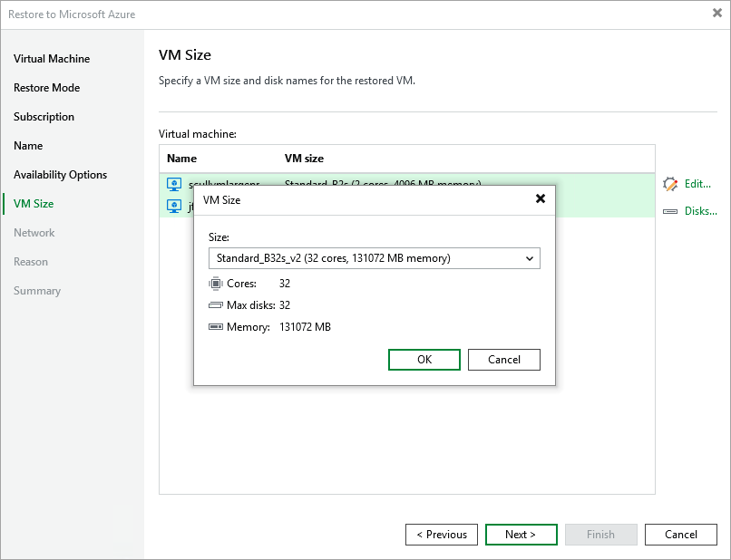The height and width of the screenshot is (560, 731).
Task: Click the disabled Finish button
Action: click(601, 535)
